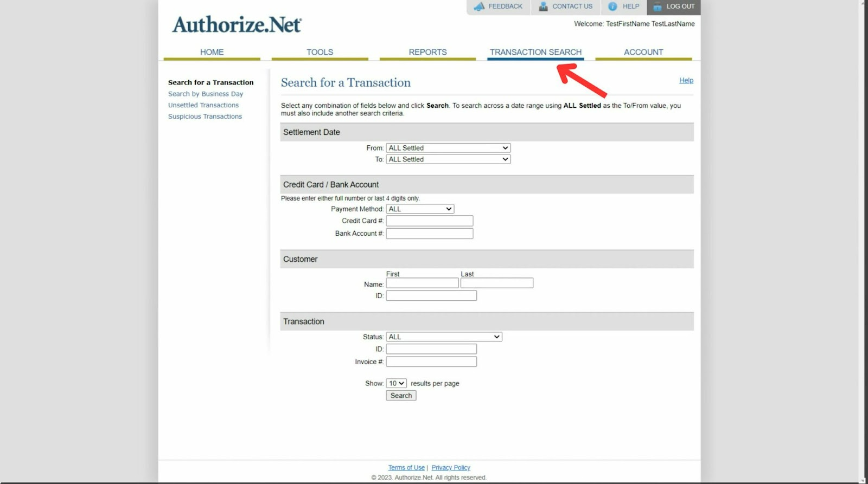
Task: Click the Customer ID field
Action: coord(431,296)
